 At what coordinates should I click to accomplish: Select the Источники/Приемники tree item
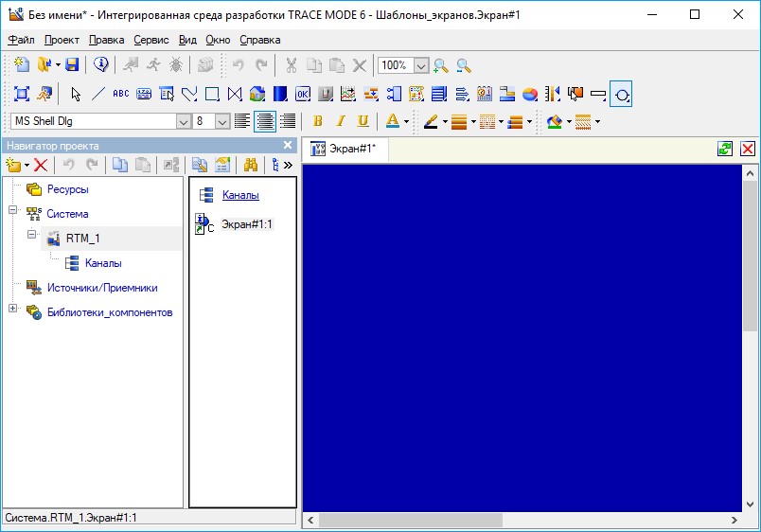(102, 288)
